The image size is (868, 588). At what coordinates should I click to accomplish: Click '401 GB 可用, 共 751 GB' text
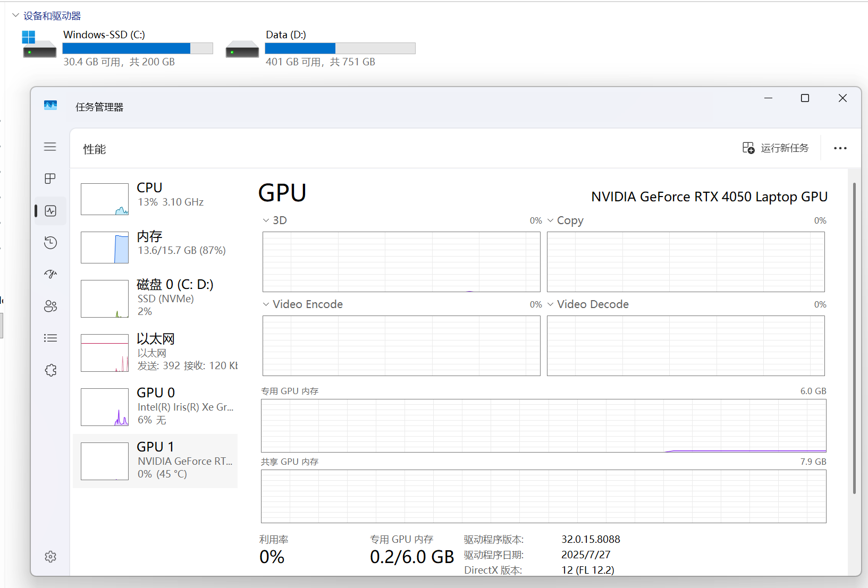(x=321, y=62)
